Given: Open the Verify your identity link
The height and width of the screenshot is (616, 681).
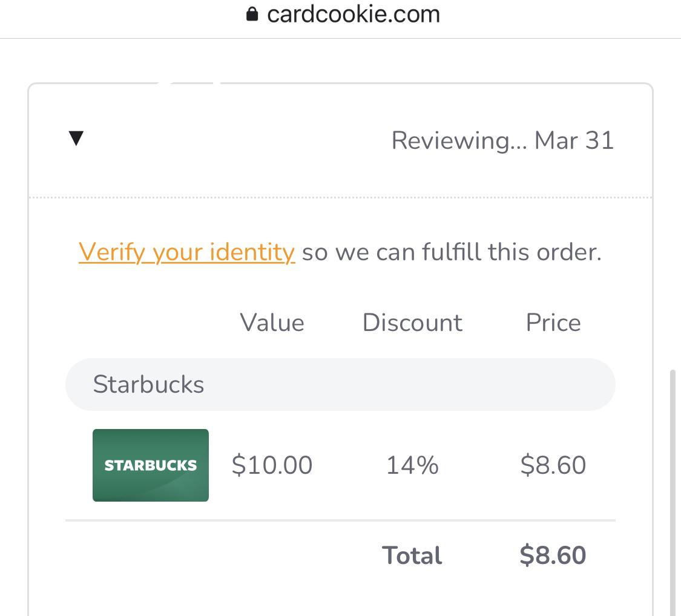Looking at the screenshot, I should pos(186,252).
